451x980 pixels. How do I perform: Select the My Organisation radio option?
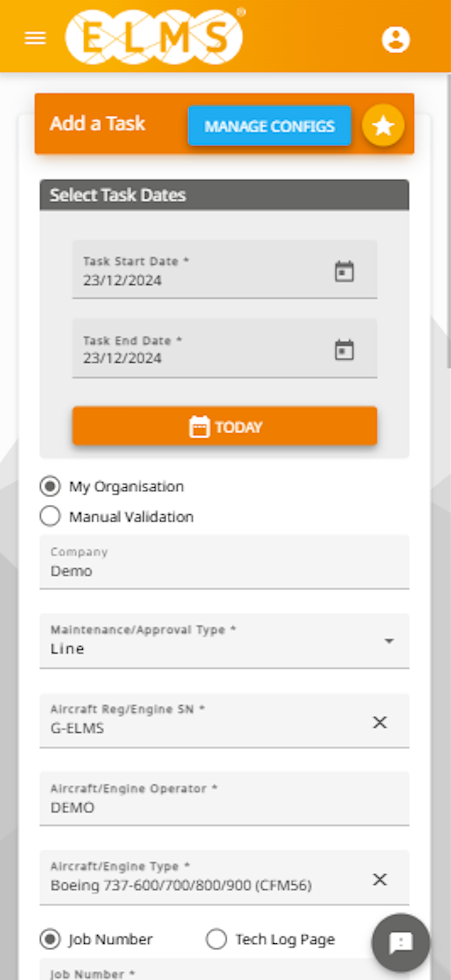point(50,486)
